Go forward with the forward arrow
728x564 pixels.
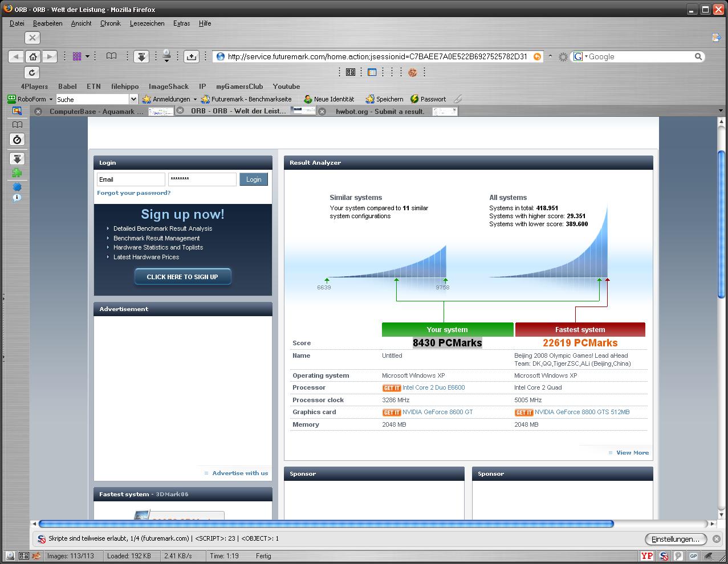pos(50,56)
